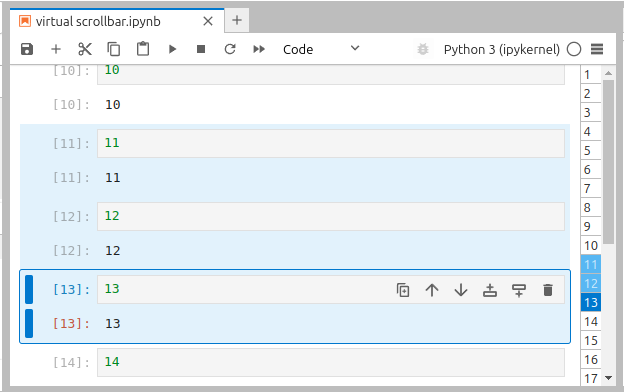Image resolution: width=624 pixels, height=392 pixels.
Task: Restart kernel and run all cells
Action: (259, 49)
